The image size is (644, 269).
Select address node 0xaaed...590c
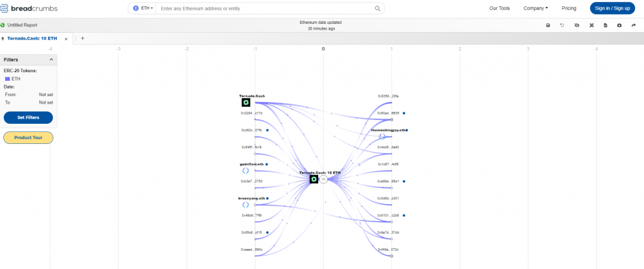point(252,250)
